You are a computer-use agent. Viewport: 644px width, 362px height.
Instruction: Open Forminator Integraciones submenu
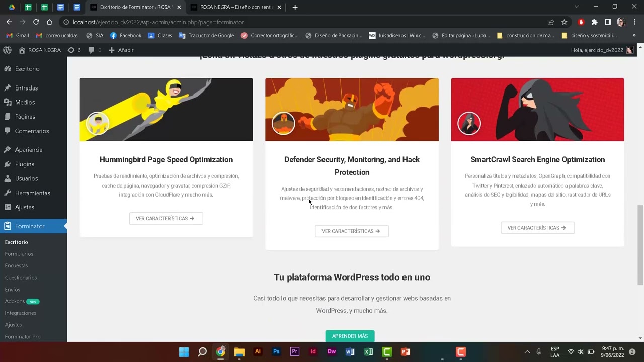pyautogui.click(x=21, y=313)
